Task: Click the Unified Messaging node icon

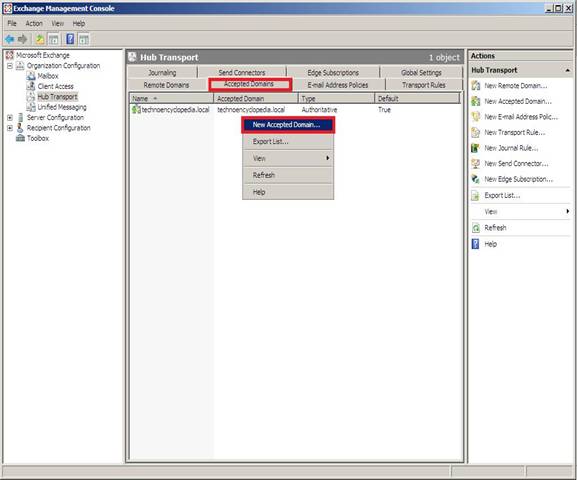Action: (31, 107)
